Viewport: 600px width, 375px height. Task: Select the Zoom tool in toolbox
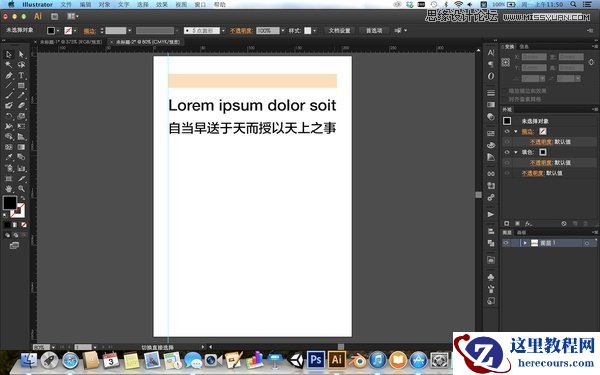[21, 189]
